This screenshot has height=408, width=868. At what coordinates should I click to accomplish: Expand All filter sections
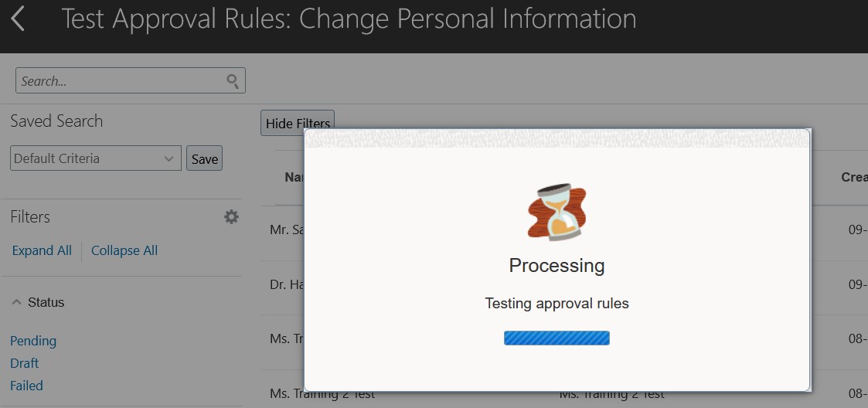42,251
